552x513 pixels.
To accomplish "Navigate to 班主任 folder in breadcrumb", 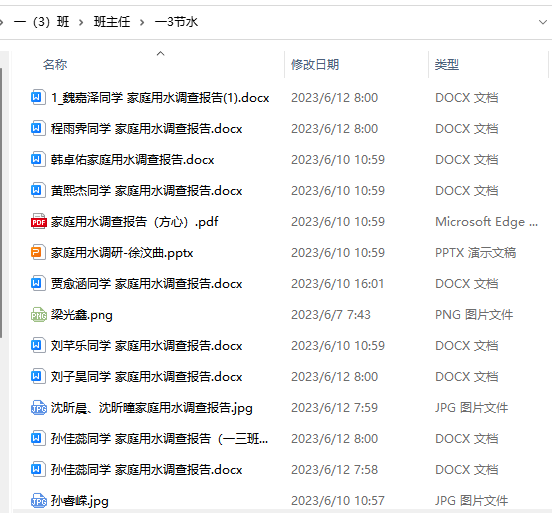I will (112, 22).
